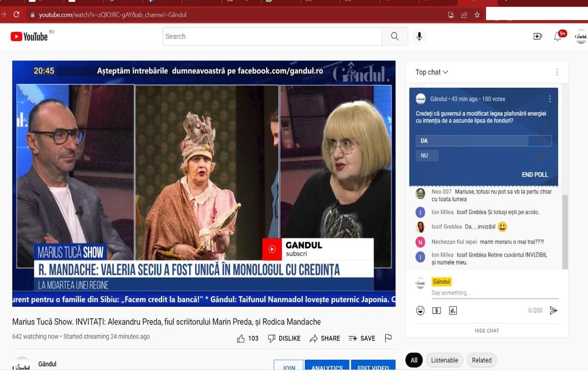Viewport: 588px width, 392px height.
Task: Click the Gândul channel avatar below the video
Action: (22, 365)
